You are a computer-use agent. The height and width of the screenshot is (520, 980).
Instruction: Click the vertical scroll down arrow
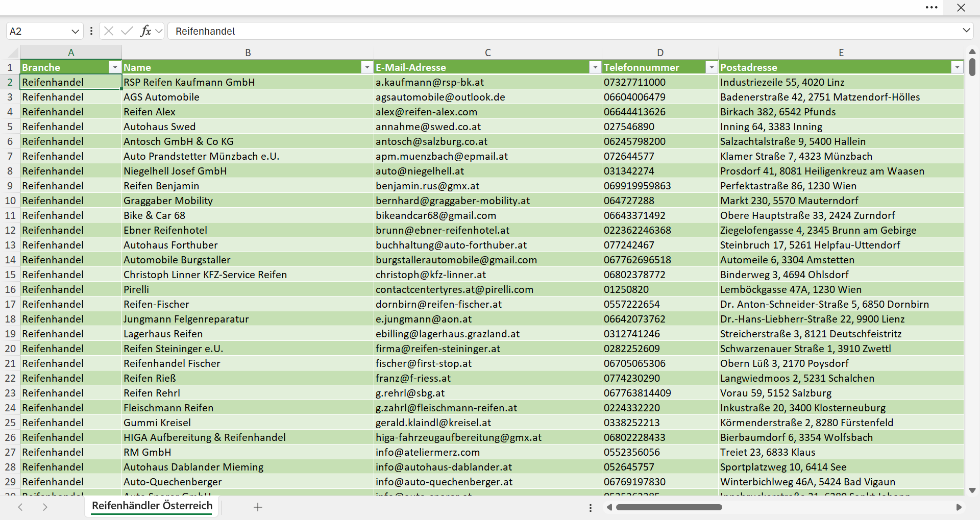972,490
